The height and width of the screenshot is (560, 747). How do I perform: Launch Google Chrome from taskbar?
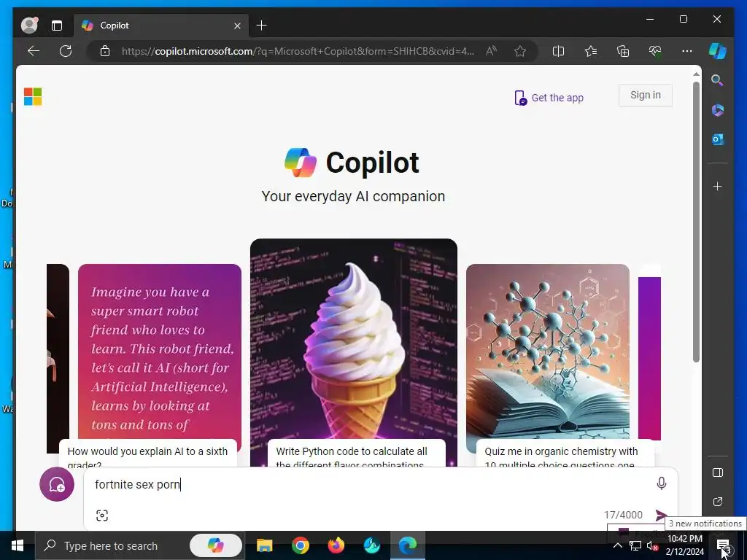click(300, 545)
